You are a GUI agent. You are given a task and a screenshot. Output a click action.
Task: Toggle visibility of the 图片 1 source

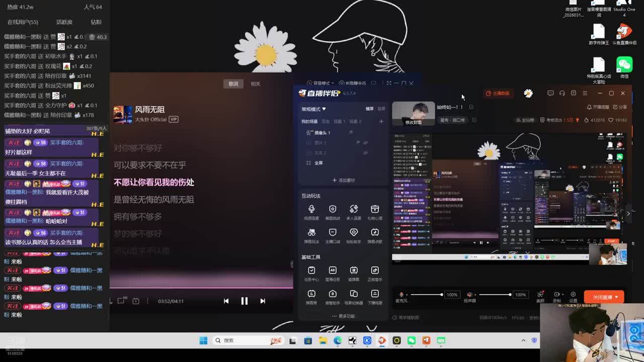(x=366, y=143)
